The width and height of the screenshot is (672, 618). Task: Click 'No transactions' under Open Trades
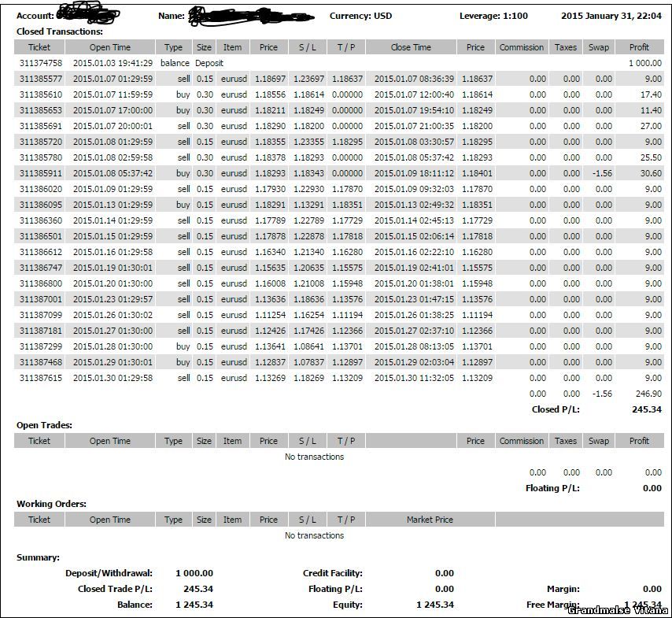click(x=315, y=457)
